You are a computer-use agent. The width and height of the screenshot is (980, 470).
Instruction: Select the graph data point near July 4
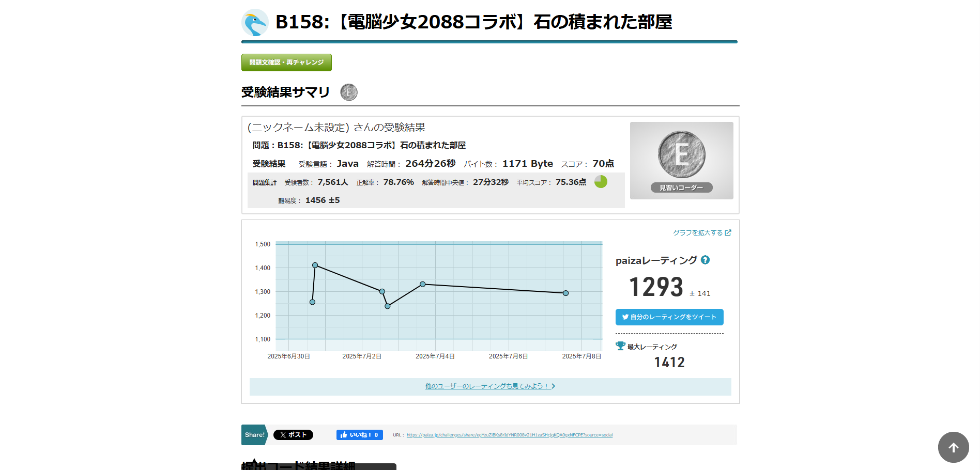(423, 285)
